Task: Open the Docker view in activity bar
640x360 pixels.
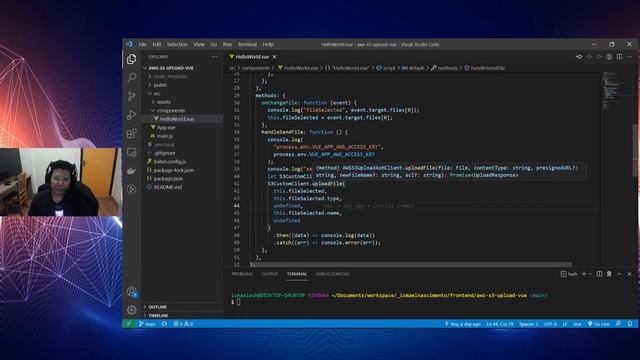Action: tap(131, 171)
